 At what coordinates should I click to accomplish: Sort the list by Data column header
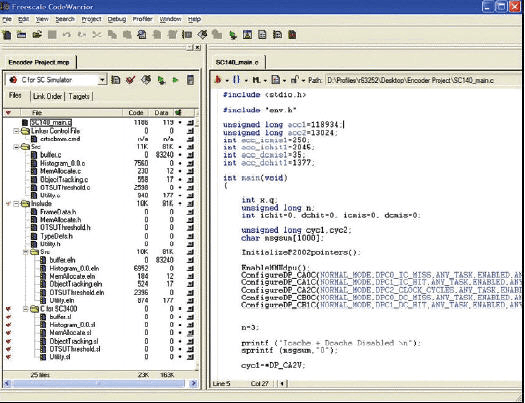tap(161, 113)
